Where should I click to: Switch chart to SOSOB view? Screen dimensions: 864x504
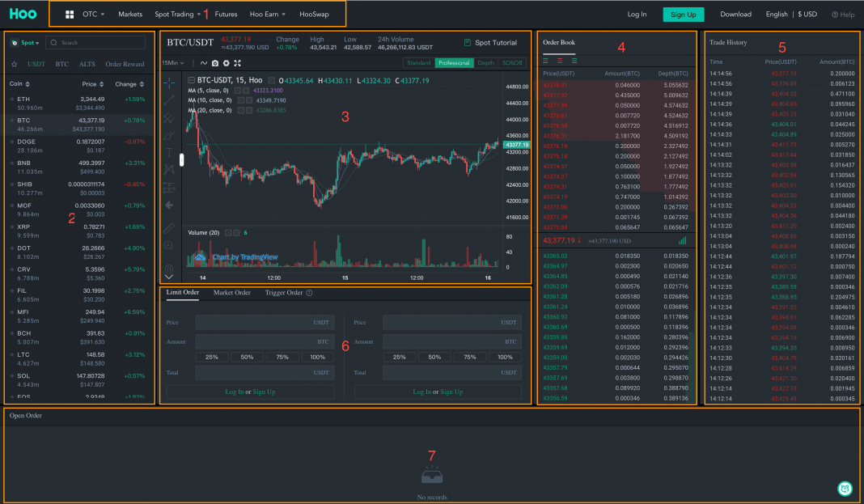(512, 63)
